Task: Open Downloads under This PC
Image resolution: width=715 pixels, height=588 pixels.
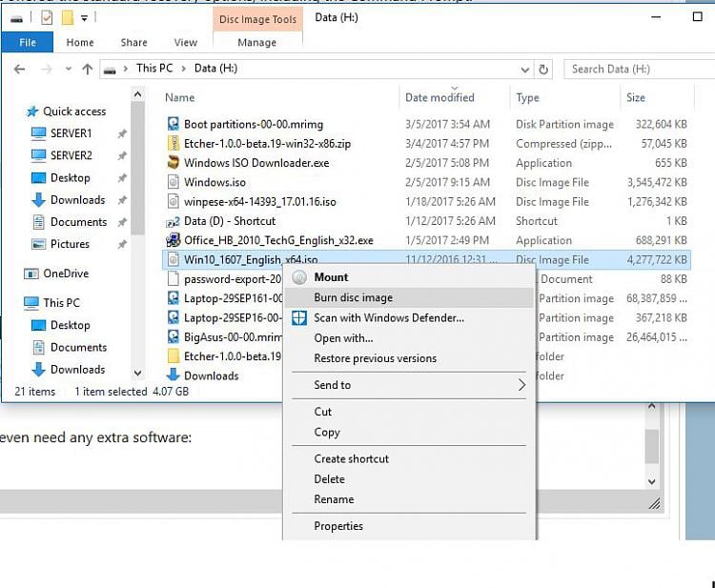Action: point(77,369)
